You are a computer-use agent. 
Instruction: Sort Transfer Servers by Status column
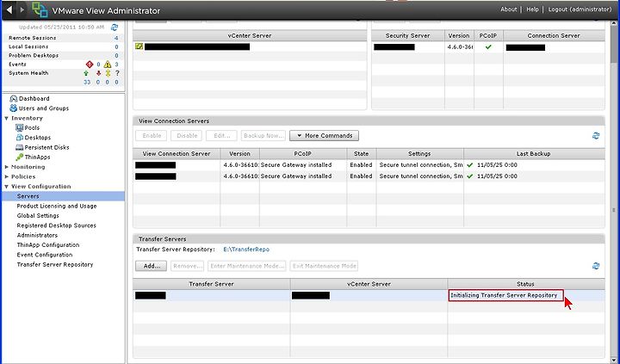[526, 284]
